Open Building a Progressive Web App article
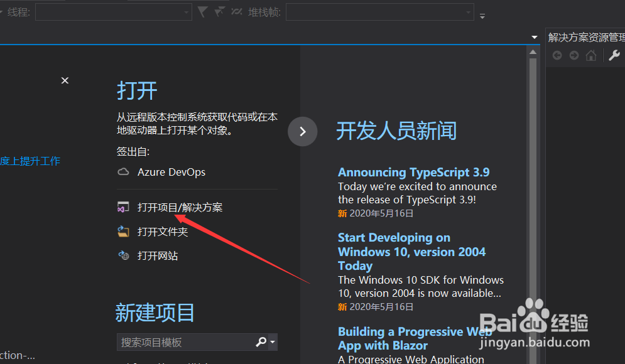Viewport: 625px width, 364px height. point(415,338)
